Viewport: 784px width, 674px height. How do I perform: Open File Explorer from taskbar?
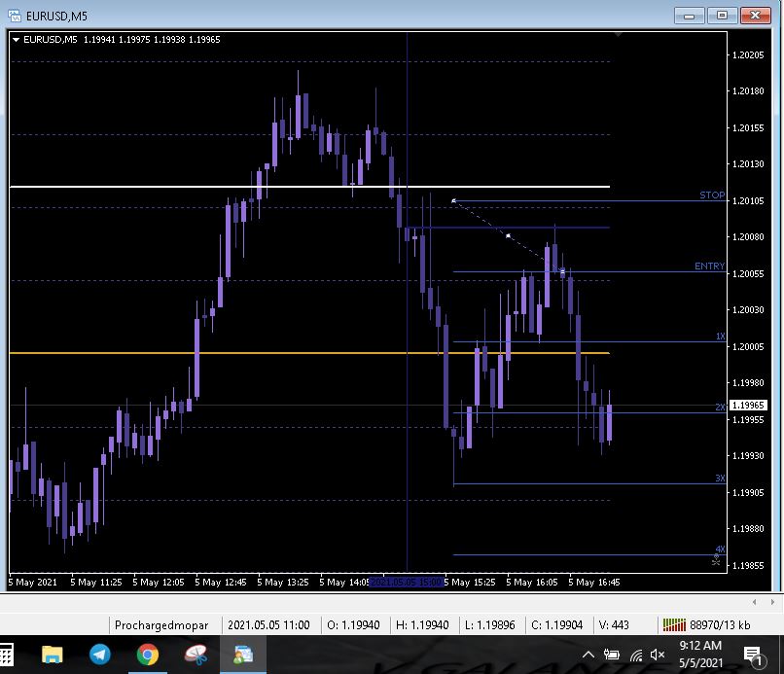52,654
